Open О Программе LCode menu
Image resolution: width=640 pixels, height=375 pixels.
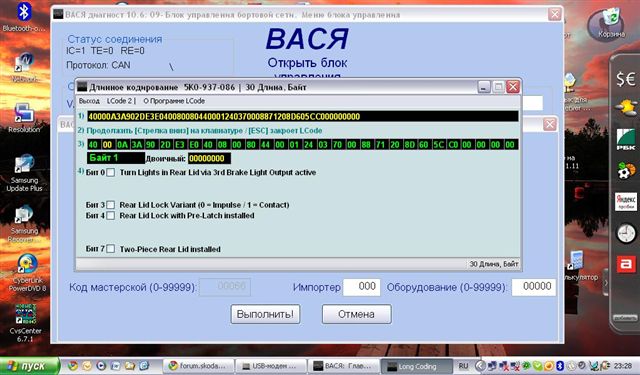[x=174, y=101]
